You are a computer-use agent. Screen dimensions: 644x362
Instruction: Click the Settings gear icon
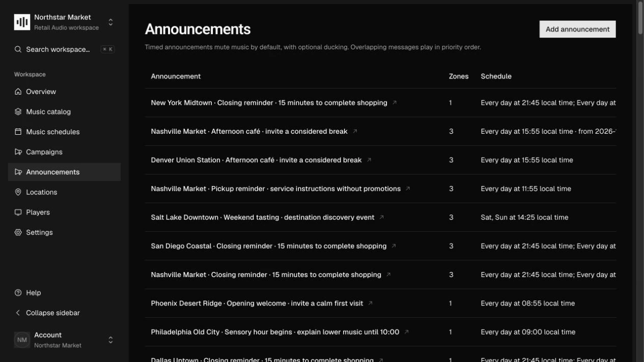pos(18,232)
